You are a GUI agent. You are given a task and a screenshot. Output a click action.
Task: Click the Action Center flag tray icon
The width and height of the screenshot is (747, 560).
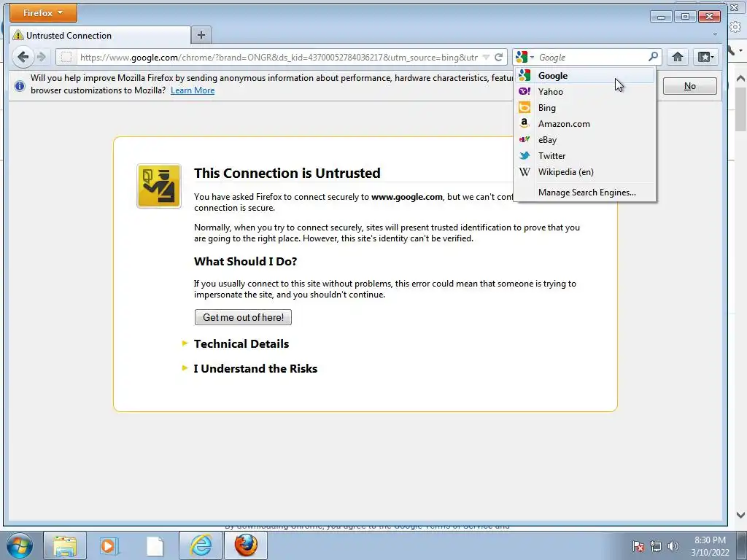(x=638, y=546)
